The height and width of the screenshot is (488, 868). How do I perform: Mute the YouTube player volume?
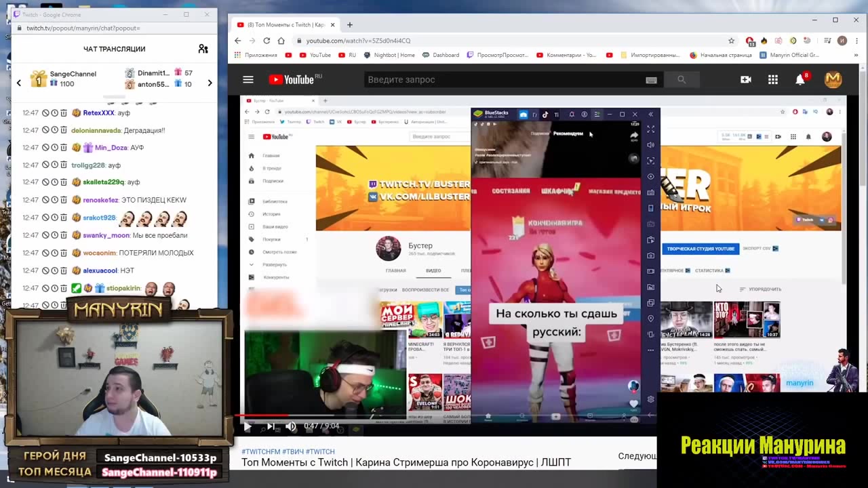[x=292, y=426]
